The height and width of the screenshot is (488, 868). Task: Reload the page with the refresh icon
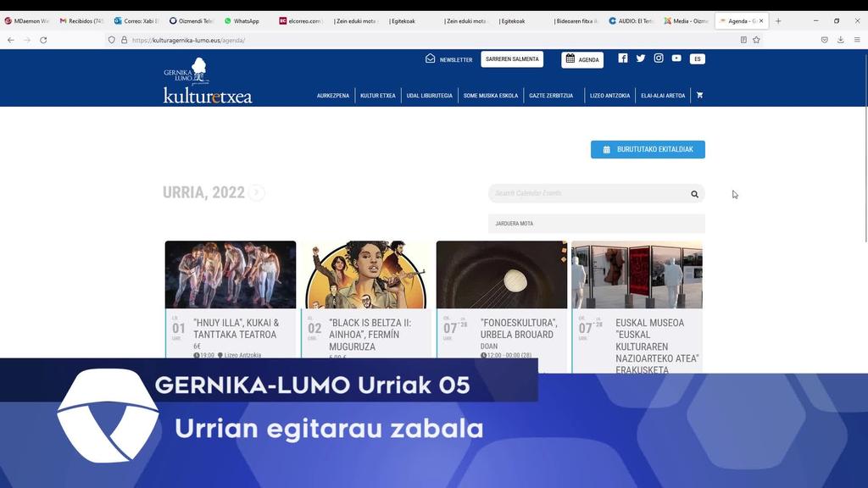(43, 40)
